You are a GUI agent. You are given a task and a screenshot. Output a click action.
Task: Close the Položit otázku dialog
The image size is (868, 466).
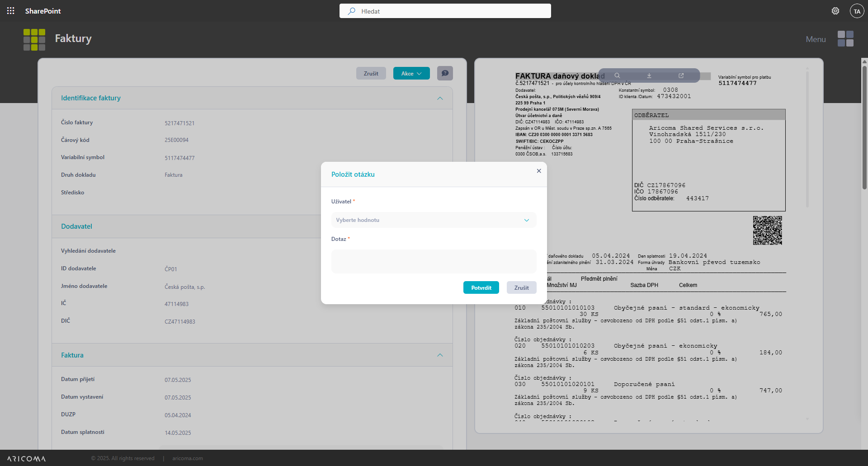(538, 171)
